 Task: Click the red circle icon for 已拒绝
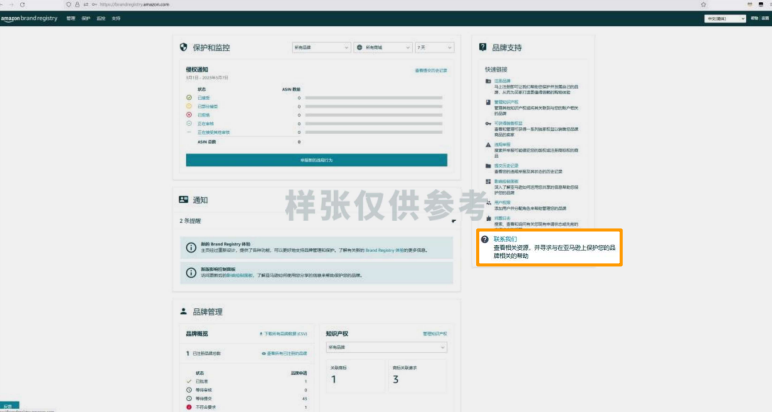189,115
